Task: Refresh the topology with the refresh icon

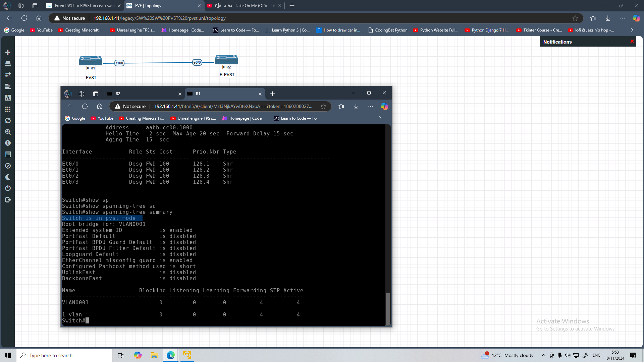Action: tap(8, 120)
